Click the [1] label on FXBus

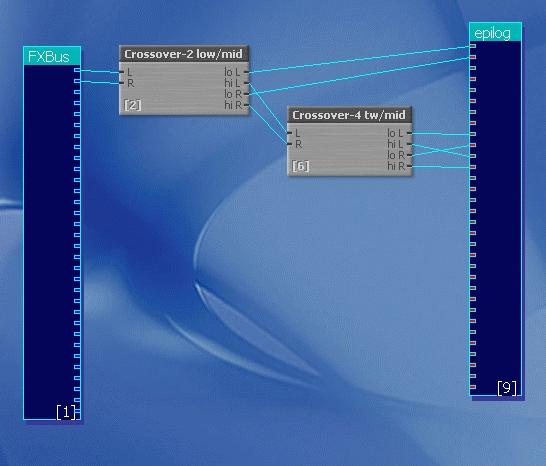[x=65, y=412]
